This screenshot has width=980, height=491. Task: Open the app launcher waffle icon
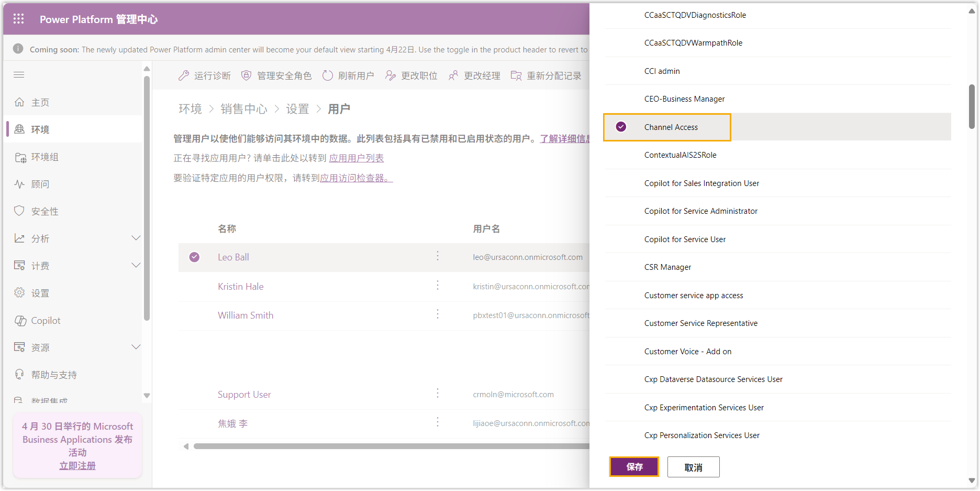coord(18,19)
